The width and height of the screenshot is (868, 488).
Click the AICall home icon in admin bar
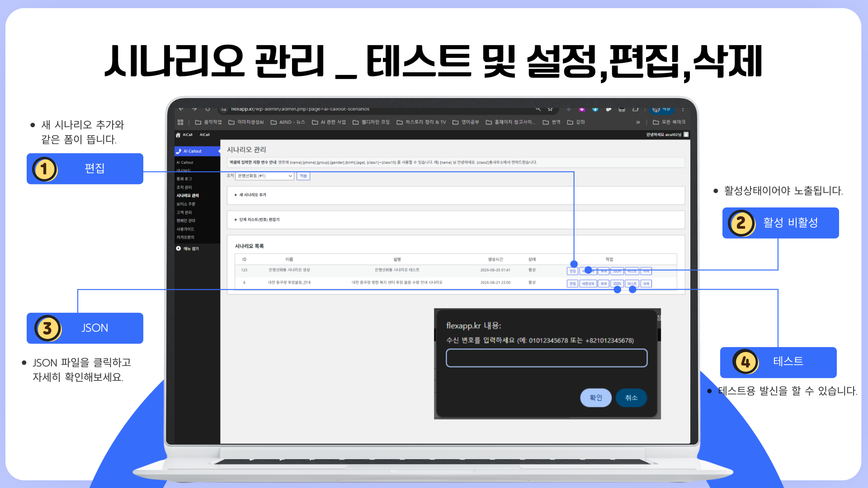178,135
